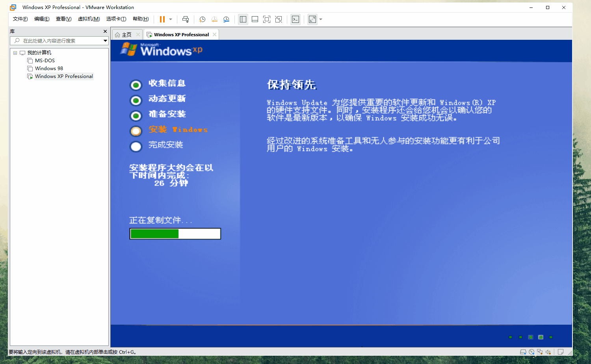Open the 帮助(H) menu

[x=141, y=19]
